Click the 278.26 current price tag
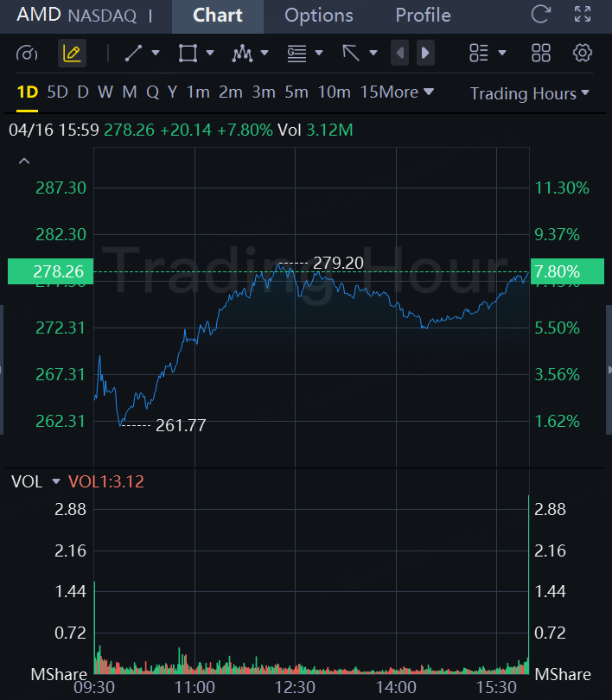Screen dimensions: 612x700 [x=50, y=271]
